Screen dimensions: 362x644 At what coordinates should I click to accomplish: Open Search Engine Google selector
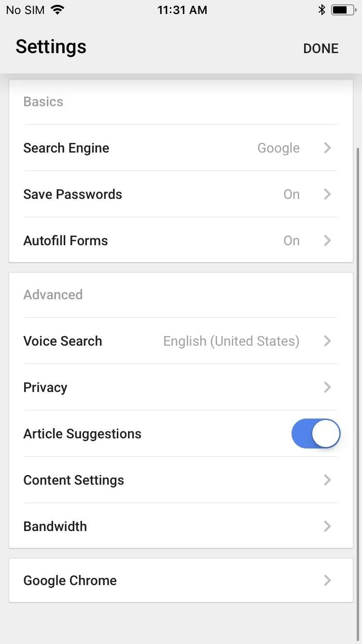181,148
